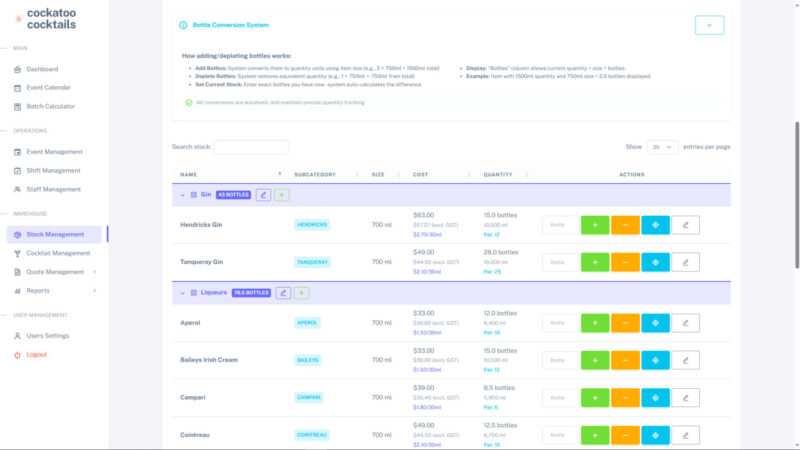
Task: Click the edit pencil beside the Gin category
Action: tap(263, 195)
